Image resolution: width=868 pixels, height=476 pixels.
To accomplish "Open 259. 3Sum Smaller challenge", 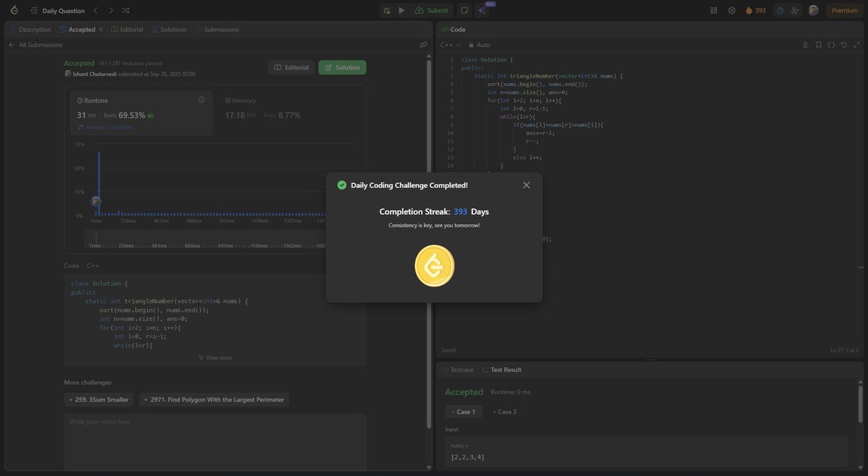I will [98, 399].
